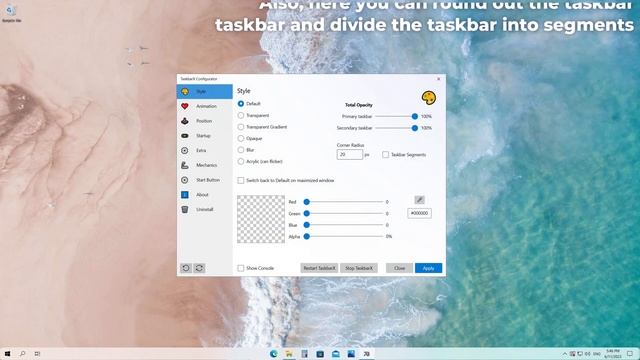Toggle Switch back to Default on maximized window
Screen dimensions: 640x360
pos(241,180)
